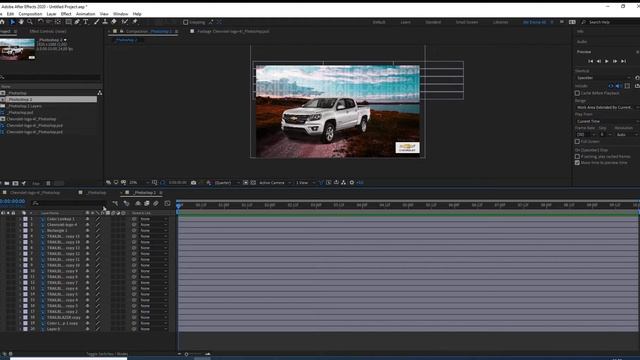
Task: Select the Clone Stamp tool
Action: 105,22
